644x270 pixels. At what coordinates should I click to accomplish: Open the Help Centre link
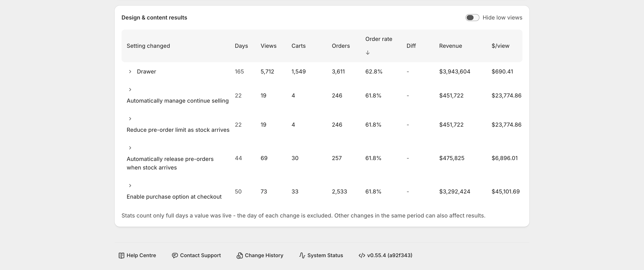click(137, 255)
